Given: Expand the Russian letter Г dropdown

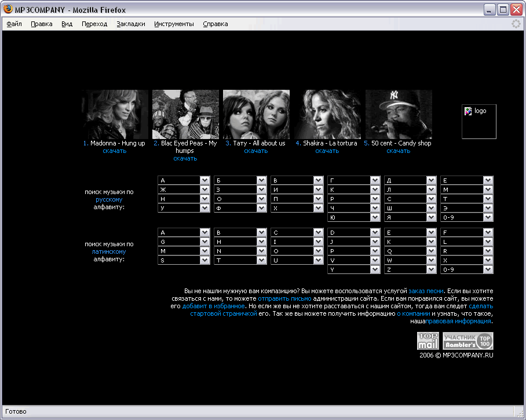Looking at the screenshot, I should coord(354,180).
